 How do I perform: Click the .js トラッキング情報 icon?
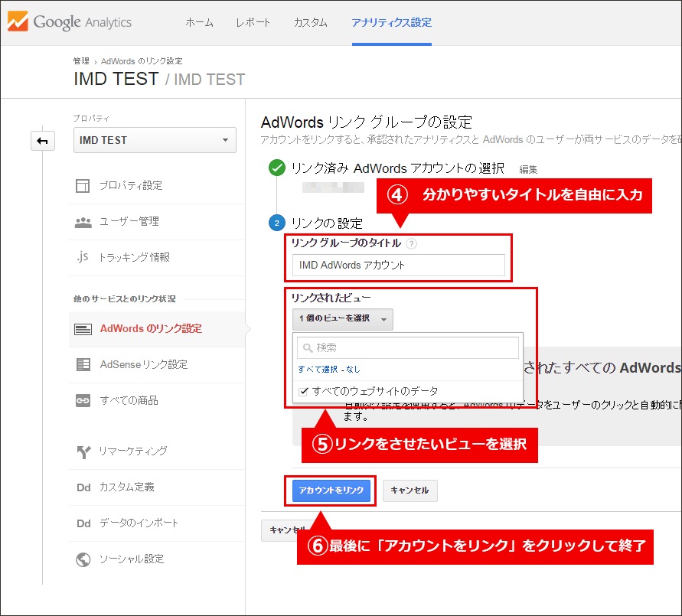coord(82,257)
